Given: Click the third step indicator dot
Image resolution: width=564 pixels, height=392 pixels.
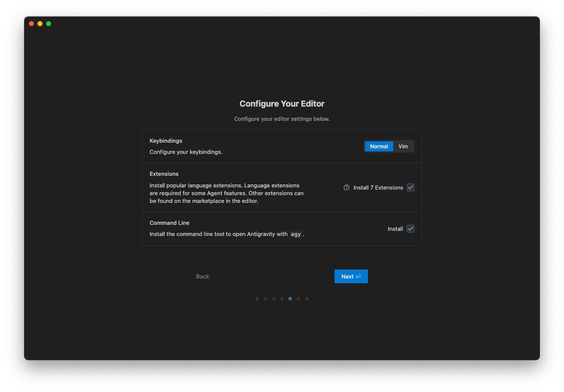Looking at the screenshot, I should (x=274, y=299).
